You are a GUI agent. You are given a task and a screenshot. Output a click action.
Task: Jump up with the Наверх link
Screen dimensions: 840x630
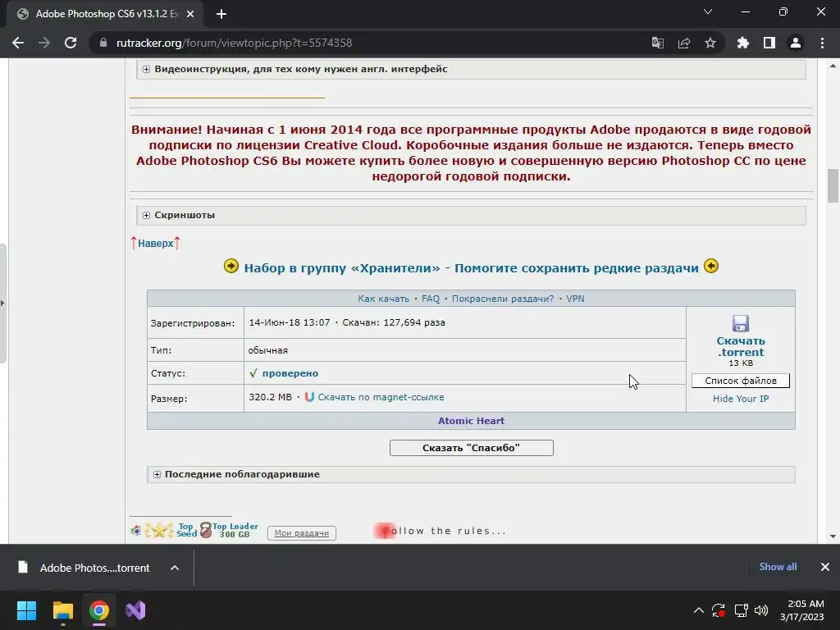(x=155, y=243)
